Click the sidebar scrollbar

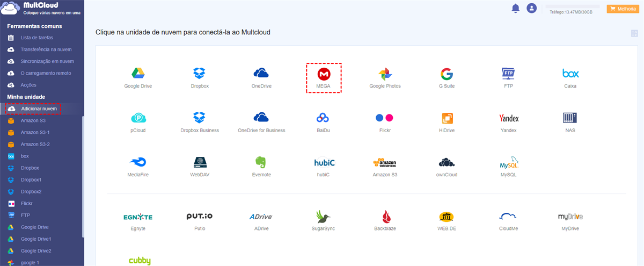coord(83,176)
